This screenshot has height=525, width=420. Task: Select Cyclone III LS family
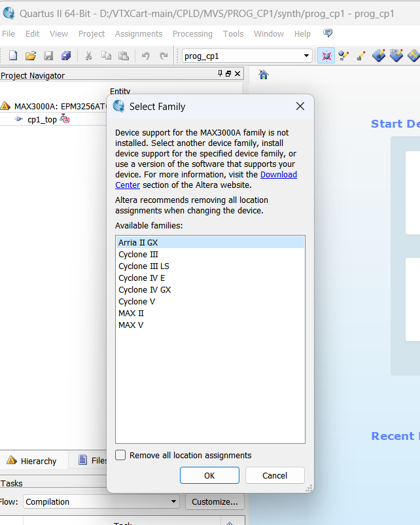coord(210,266)
